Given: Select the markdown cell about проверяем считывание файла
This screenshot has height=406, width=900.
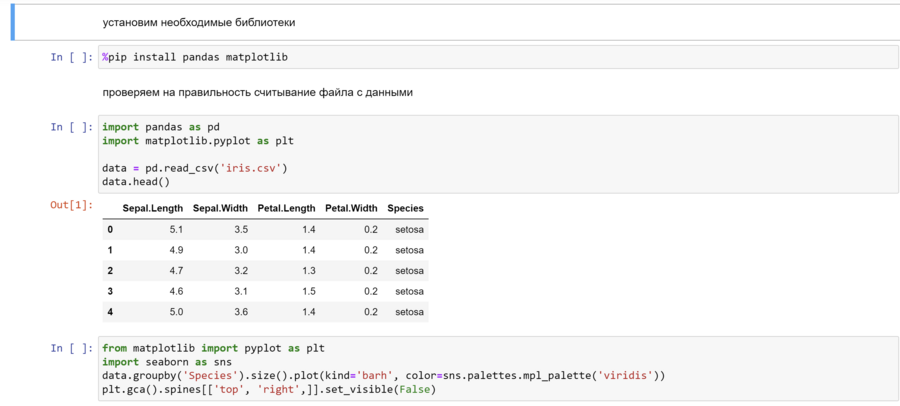Looking at the screenshot, I should [x=257, y=92].
